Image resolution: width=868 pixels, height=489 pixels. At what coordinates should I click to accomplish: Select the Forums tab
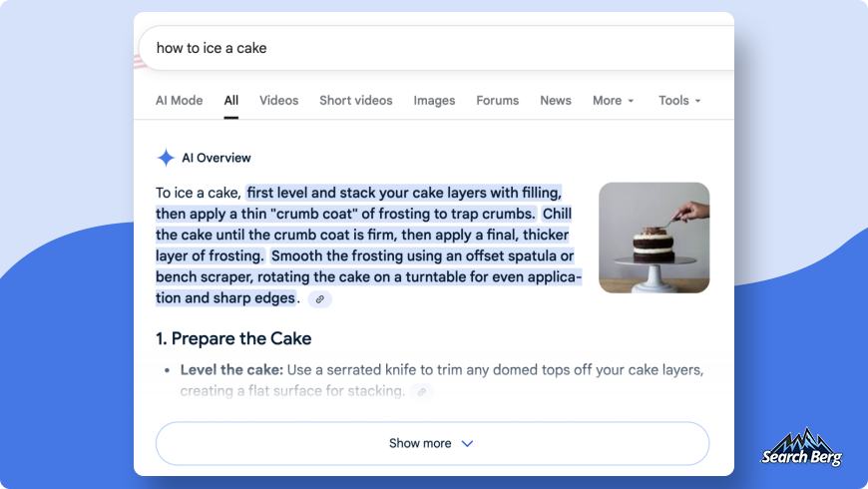click(498, 101)
